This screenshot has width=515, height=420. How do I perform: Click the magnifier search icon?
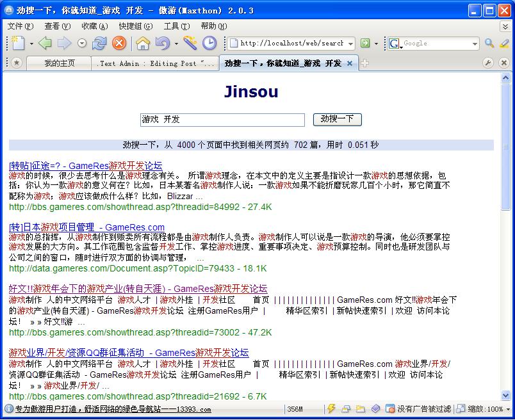[489, 43]
